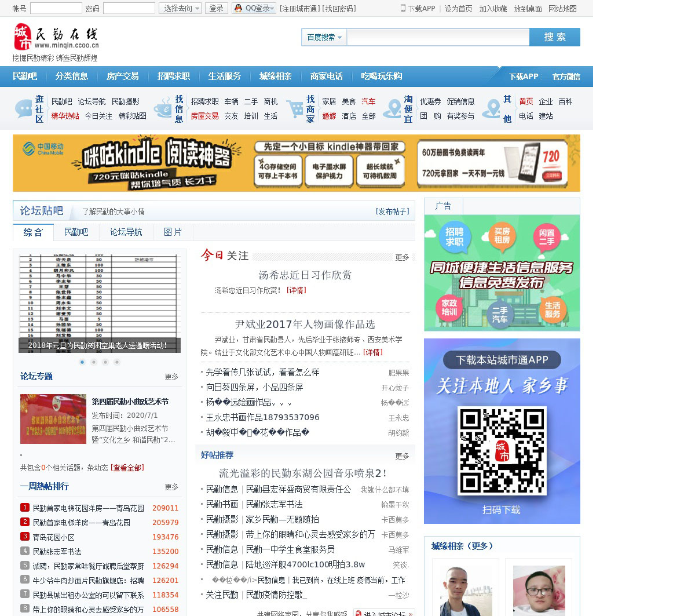This screenshot has width=695, height=616.
Task: Open post 王永忠书画作品18793537096
Action: point(263,417)
